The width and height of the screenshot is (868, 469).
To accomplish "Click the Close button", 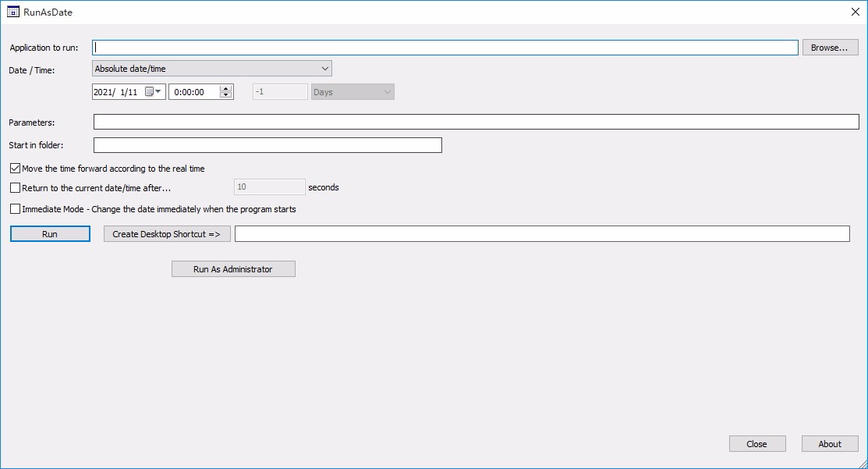I will pos(756,443).
